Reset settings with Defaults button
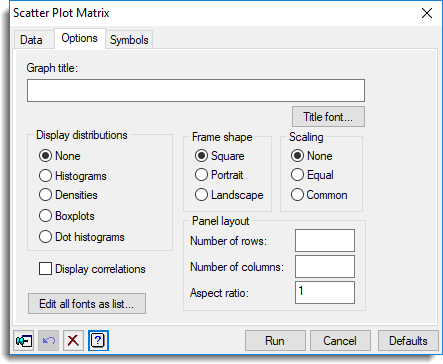The image size is (443, 364). [408, 341]
